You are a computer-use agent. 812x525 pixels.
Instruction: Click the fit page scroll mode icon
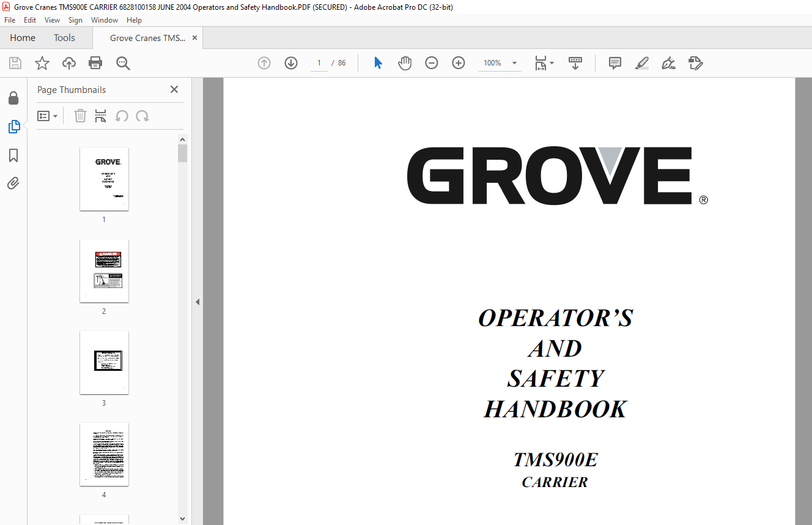coord(541,63)
